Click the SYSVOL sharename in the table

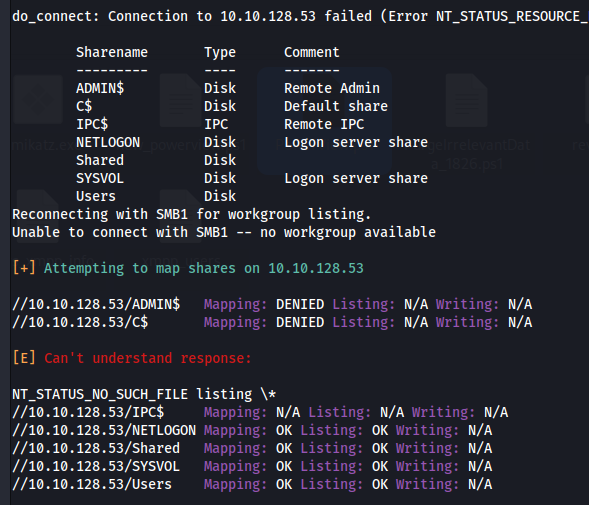click(100, 178)
